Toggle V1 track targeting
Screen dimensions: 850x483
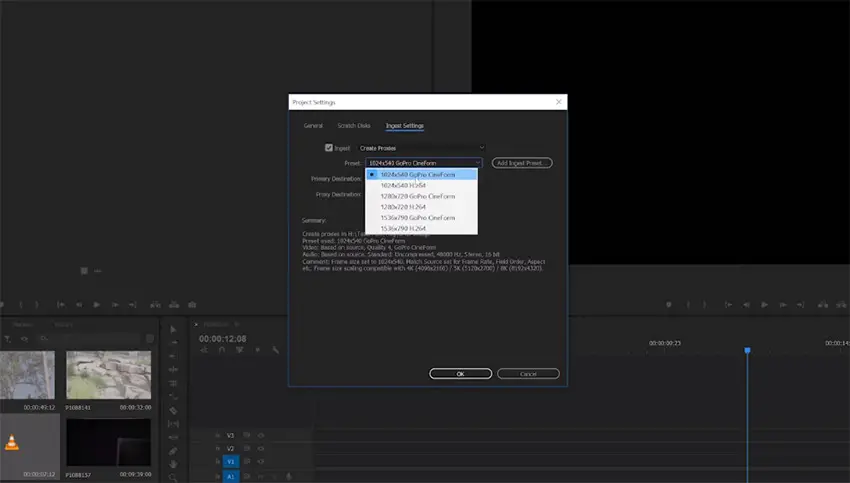click(230, 461)
